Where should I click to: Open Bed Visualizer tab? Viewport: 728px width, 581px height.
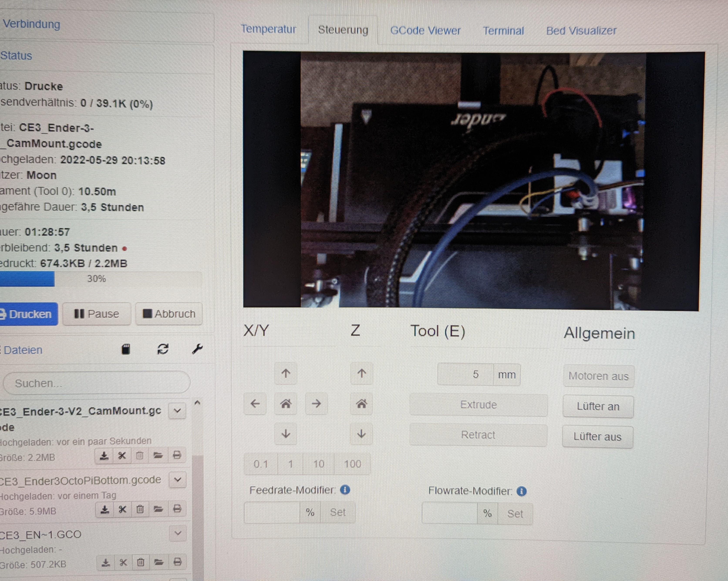click(x=581, y=31)
